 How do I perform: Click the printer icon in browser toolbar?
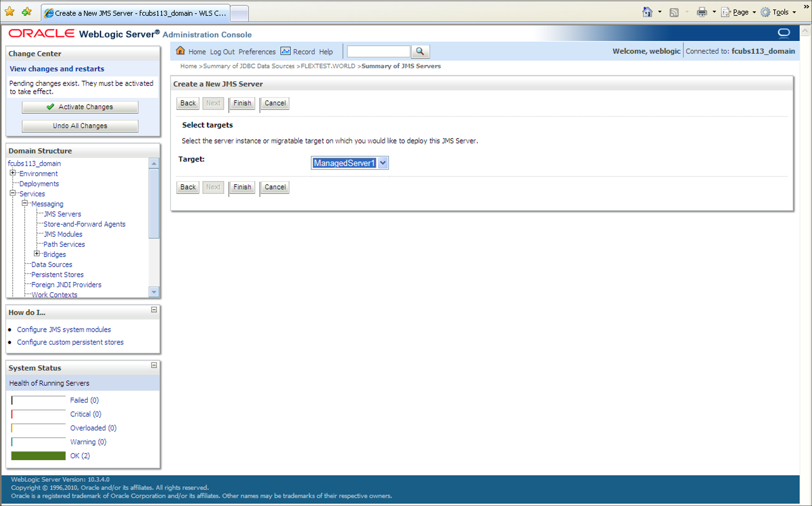702,13
